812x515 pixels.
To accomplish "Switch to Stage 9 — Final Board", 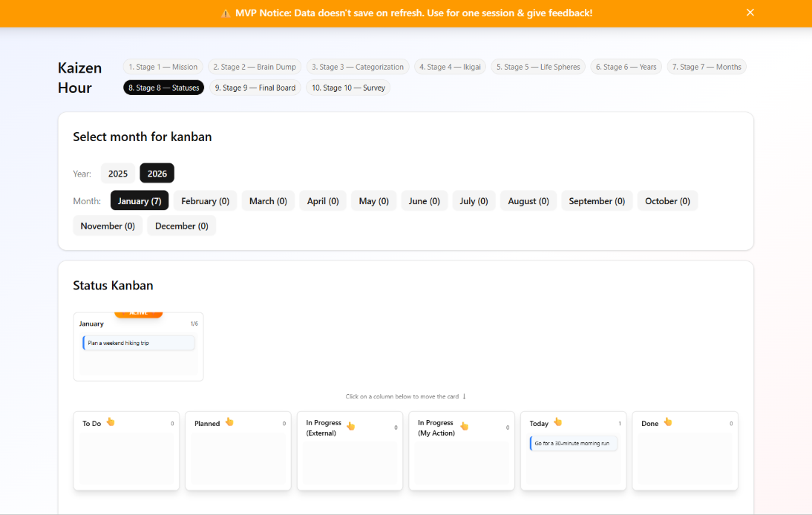I will 255,87.
